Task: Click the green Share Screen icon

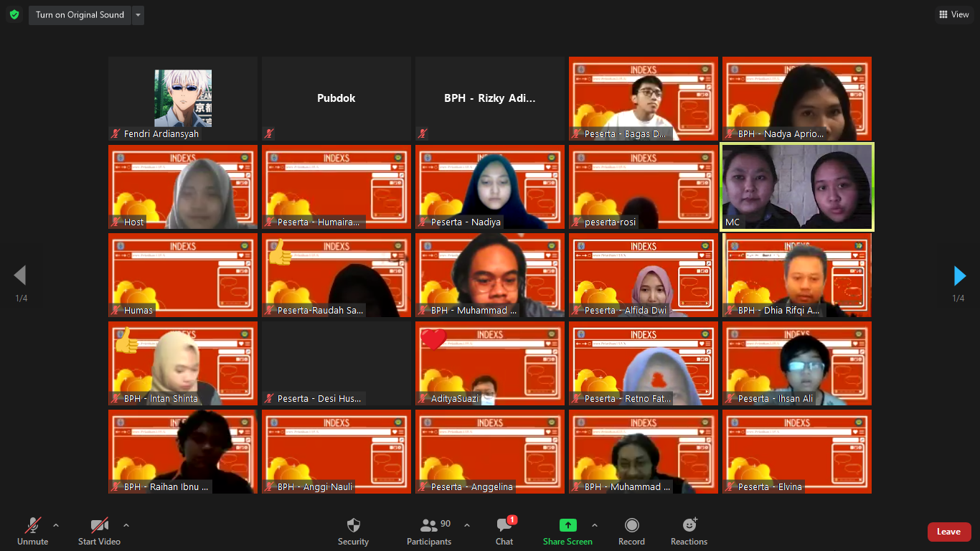Action: pyautogui.click(x=567, y=525)
